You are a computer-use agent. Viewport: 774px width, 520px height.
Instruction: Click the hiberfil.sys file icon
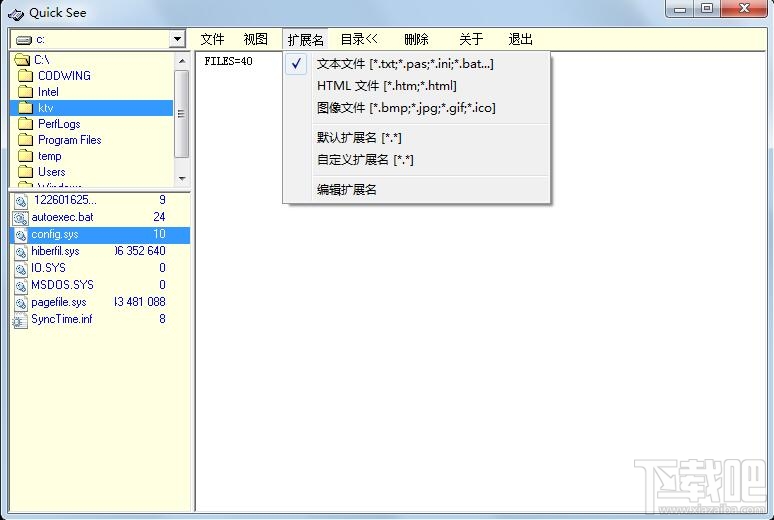point(21,252)
